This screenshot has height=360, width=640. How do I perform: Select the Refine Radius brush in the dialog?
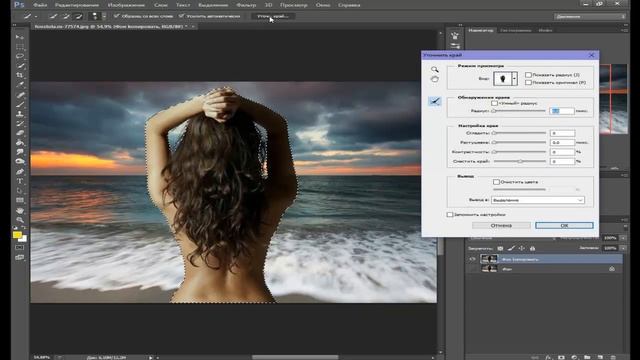click(x=435, y=101)
